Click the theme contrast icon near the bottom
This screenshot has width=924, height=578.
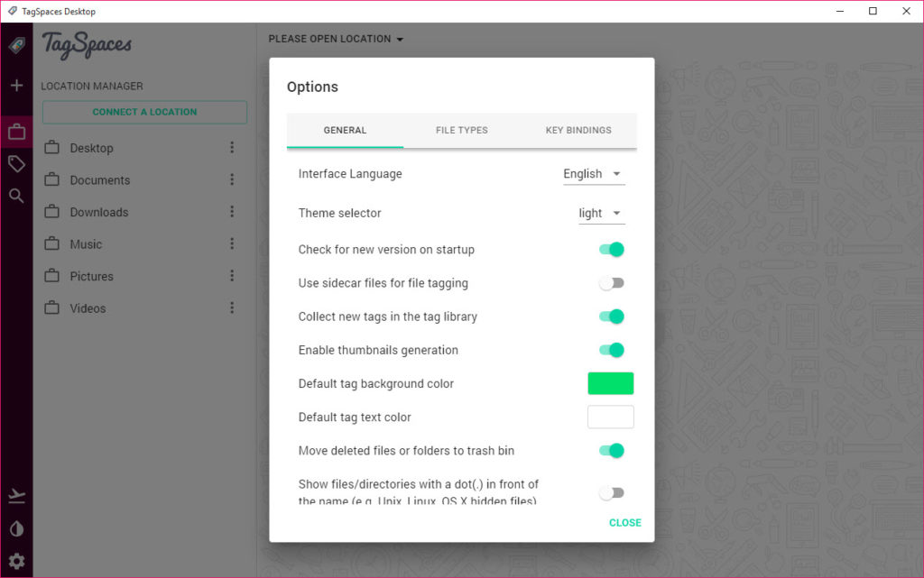16,530
